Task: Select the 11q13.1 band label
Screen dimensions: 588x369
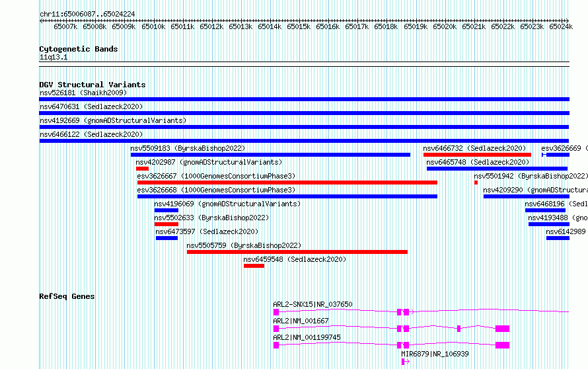Action: click(54, 57)
